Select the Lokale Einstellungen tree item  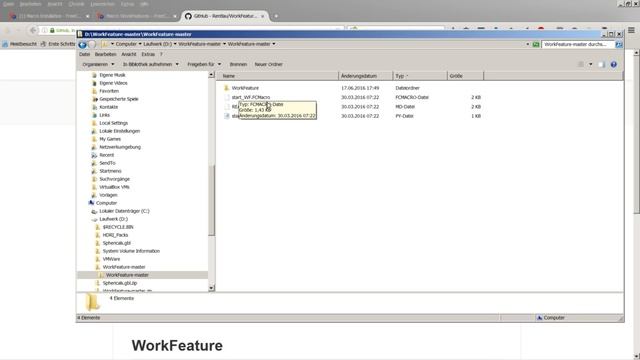[120, 131]
